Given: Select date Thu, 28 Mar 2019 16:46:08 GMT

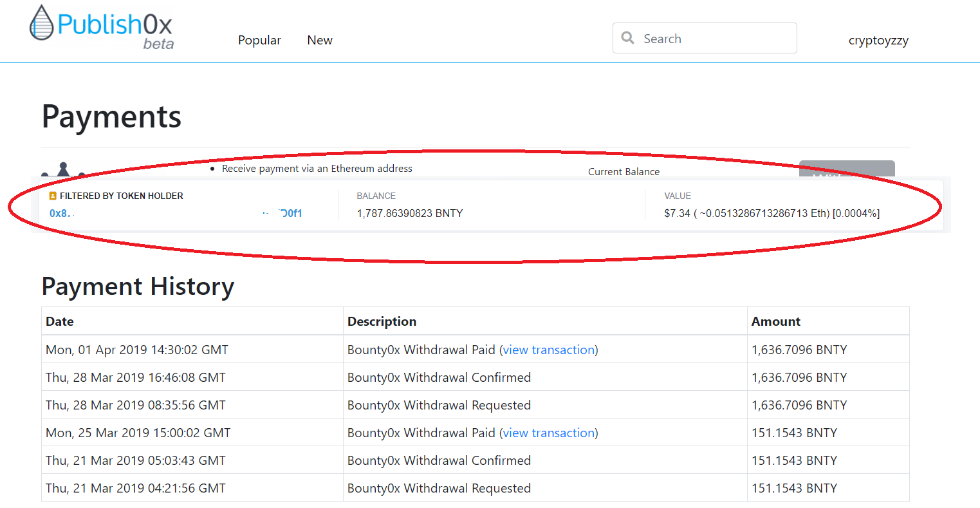Looking at the screenshot, I should click(x=136, y=377).
